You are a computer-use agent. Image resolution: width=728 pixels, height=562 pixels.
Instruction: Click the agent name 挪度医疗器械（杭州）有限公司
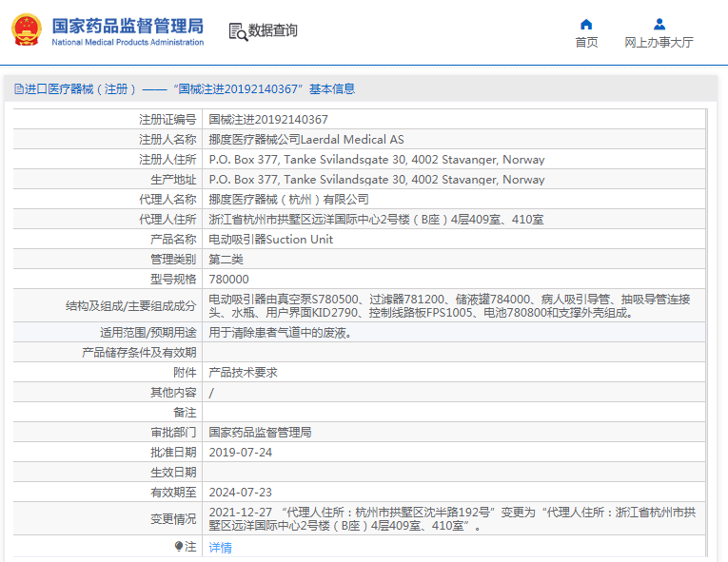(288, 200)
